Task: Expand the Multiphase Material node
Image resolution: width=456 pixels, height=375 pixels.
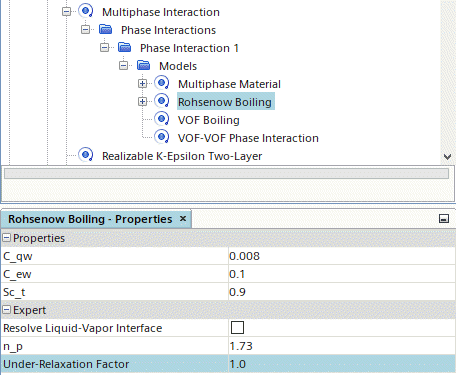Action: (x=142, y=83)
